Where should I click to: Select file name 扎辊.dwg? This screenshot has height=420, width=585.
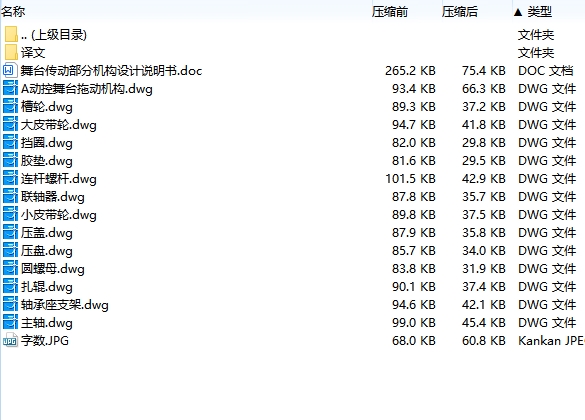47,287
